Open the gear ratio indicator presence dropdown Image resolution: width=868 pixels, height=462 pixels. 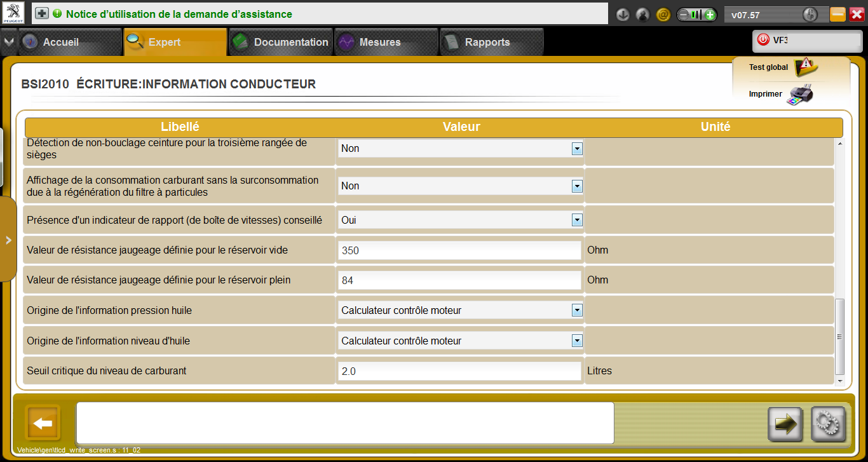point(577,220)
